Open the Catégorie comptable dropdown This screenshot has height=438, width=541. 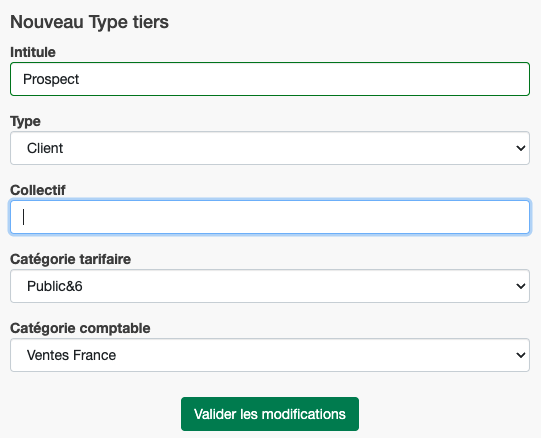tap(270, 355)
